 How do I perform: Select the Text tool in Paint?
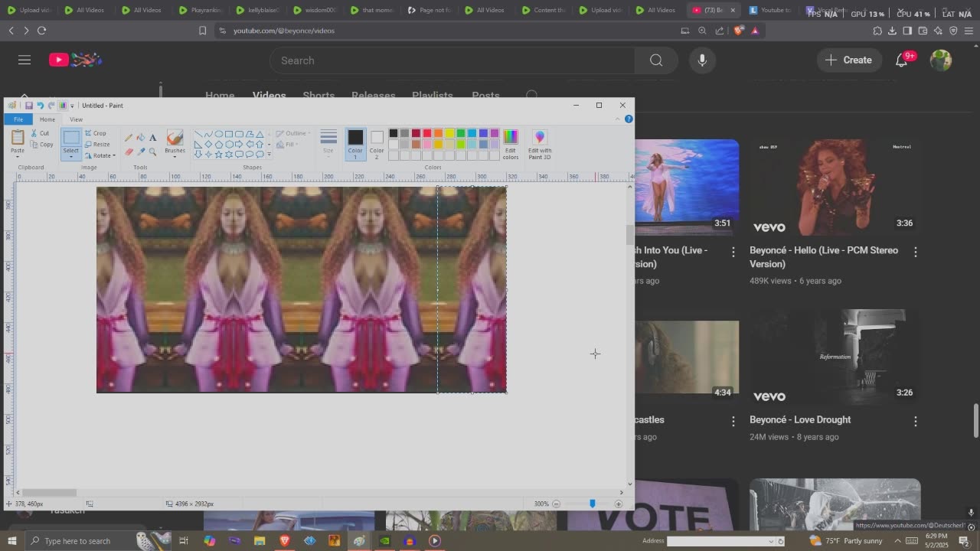tap(152, 138)
